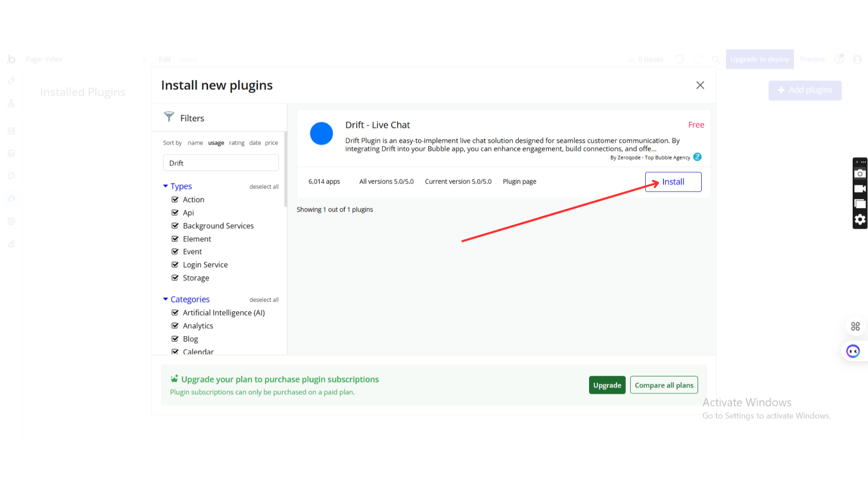Open the Plugins tab plug icon
The image size is (868, 489).
[x=11, y=199]
